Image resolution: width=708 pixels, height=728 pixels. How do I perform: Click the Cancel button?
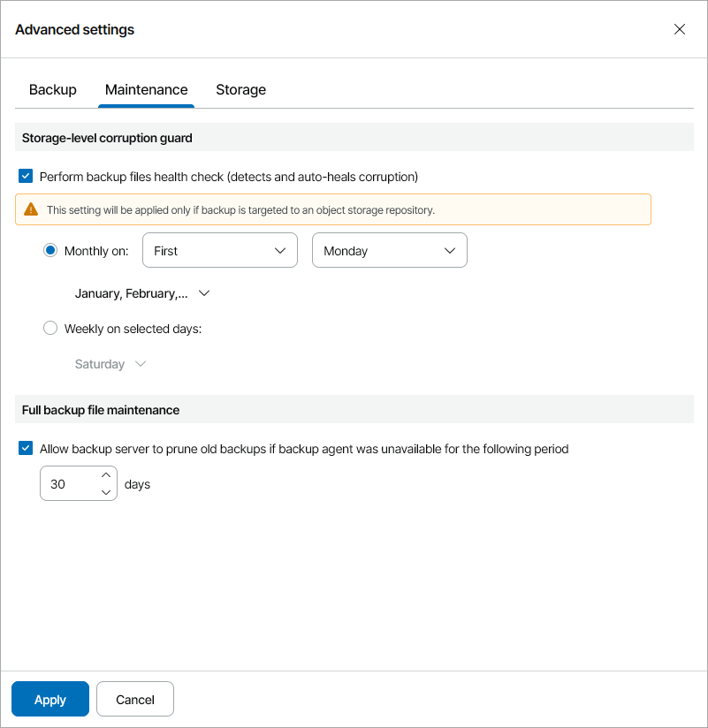coord(135,699)
